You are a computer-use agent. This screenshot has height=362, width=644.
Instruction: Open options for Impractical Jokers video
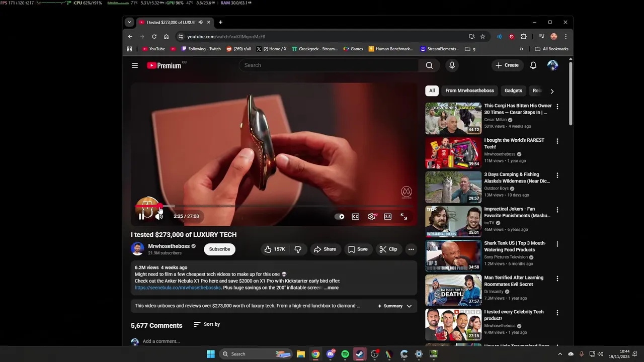point(557,210)
